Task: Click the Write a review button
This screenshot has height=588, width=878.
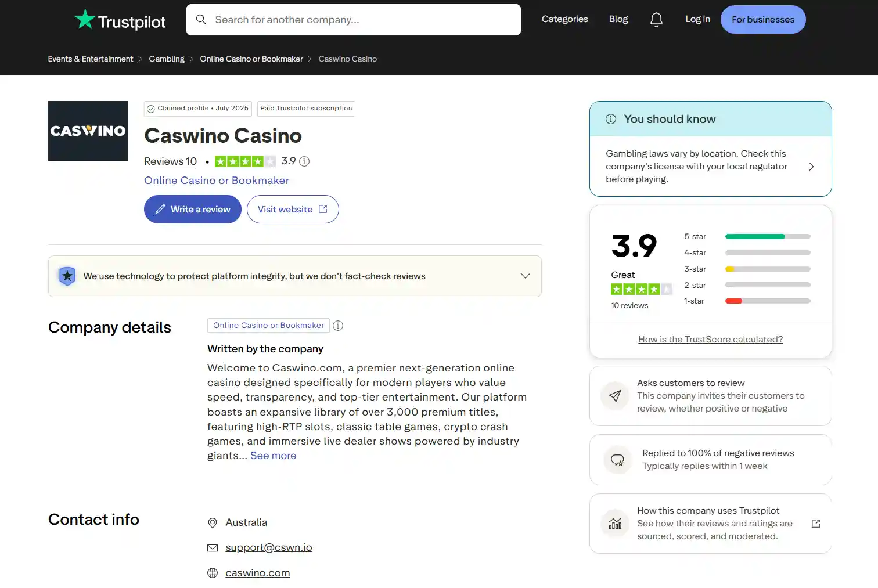Action: (193, 210)
